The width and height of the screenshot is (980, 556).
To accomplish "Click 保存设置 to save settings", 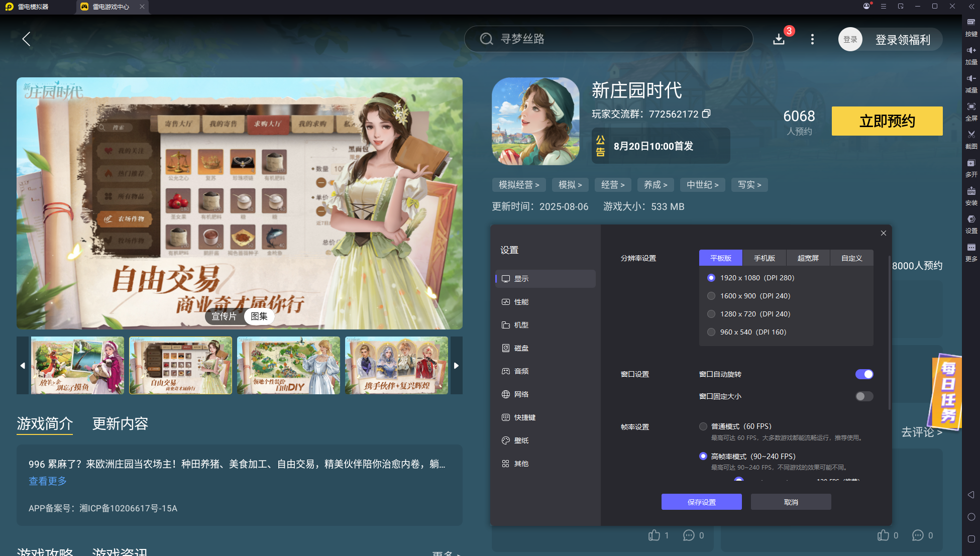I will point(702,502).
